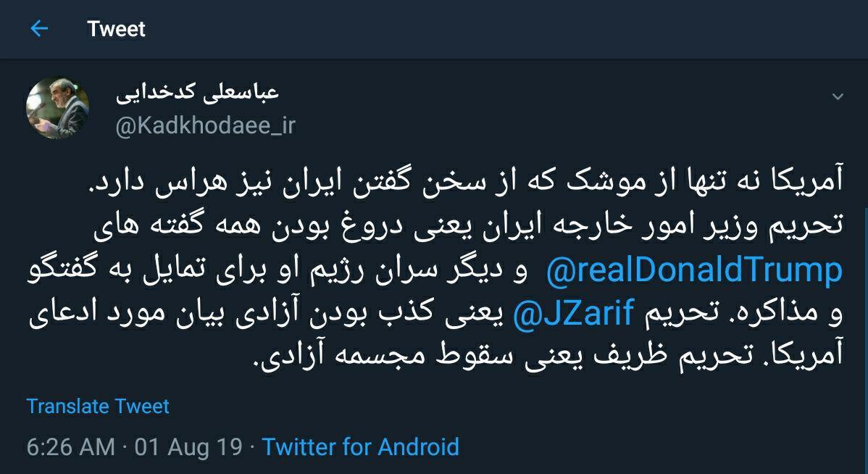Select the @Kadkhodaee_ir handle
Viewport: 868px width, 474px height.
click(x=205, y=126)
